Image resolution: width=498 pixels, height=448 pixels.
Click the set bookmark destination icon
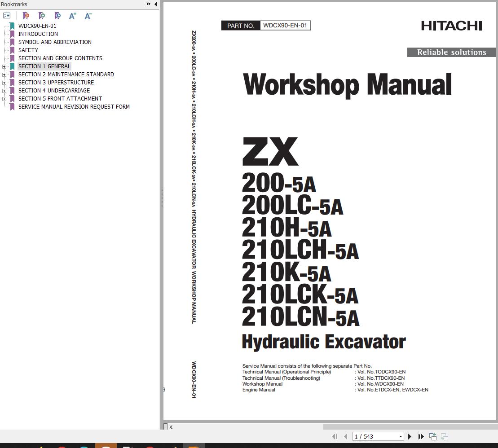[x=57, y=16]
